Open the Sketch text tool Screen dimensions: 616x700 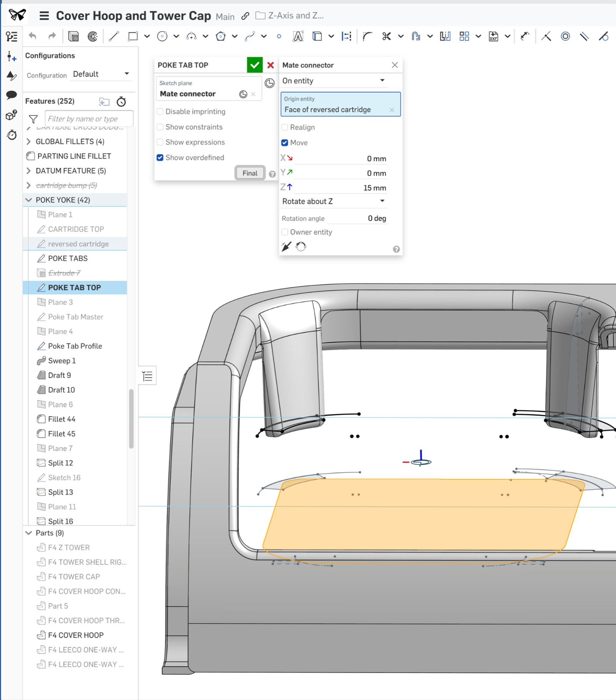pyautogui.click(x=298, y=36)
